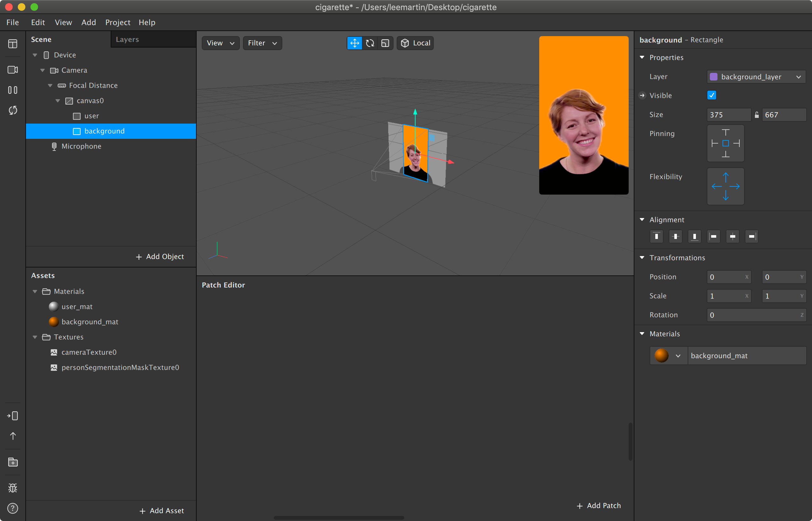Open the Add menu
812x521 pixels.
(89, 22)
